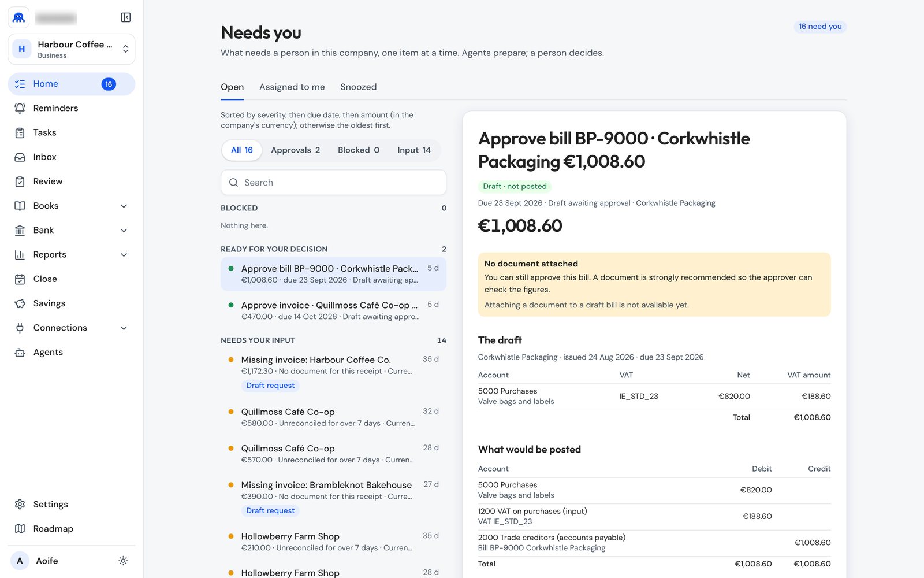This screenshot has height=578, width=924.
Task: Open Missing invoice: Harbour Coffee Co. item
Action: pos(333,372)
